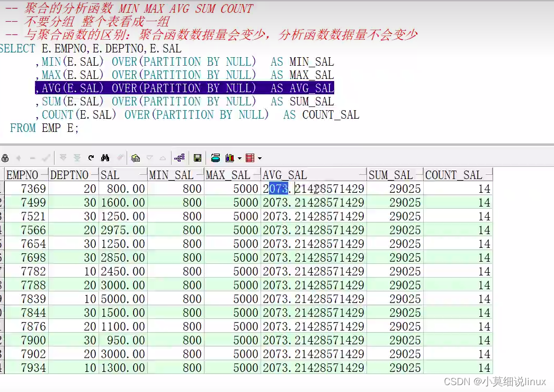Click the fetch last page icon
This screenshot has width=554, height=392.
point(77,158)
